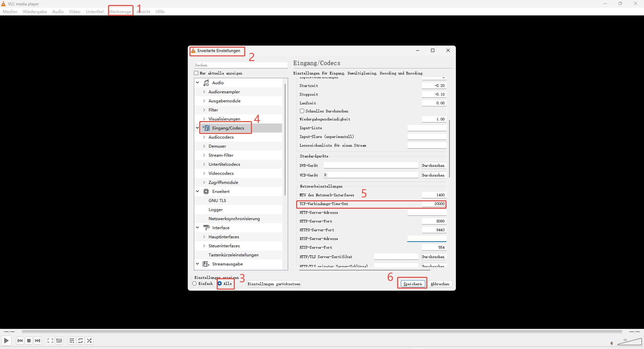Collapse the Audio tree section
This screenshot has height=349, width=644.
tap(198, 83)
